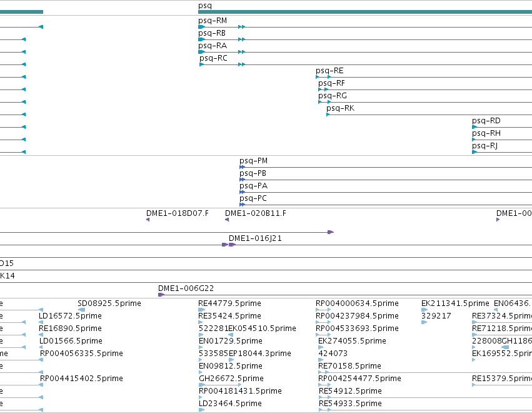The width and height of the screenshot is (532, 413).
Task: Click the psq-RF transcript label
Action: click(x=331, y=84)
